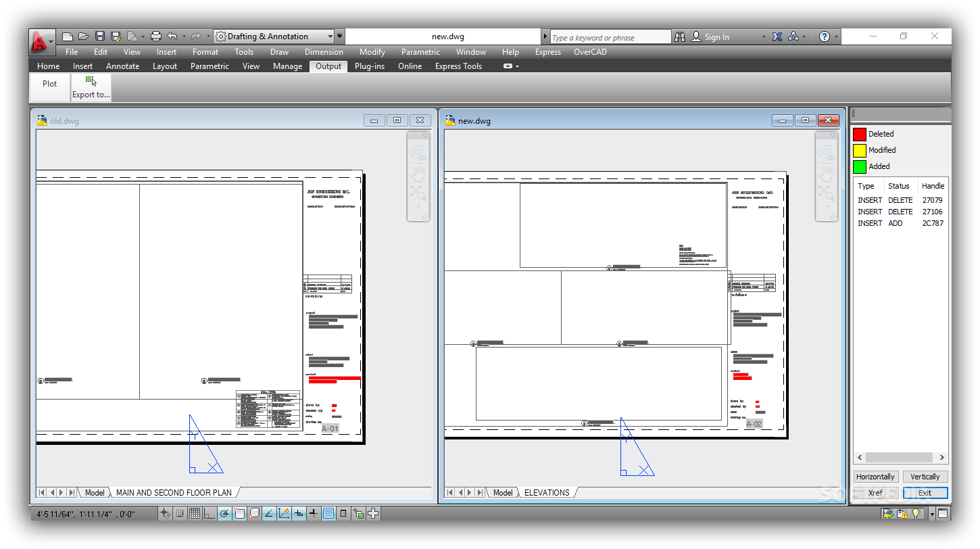Click the Xref button
The height and width of the screenshot is (549, 980).
[875, 493]
